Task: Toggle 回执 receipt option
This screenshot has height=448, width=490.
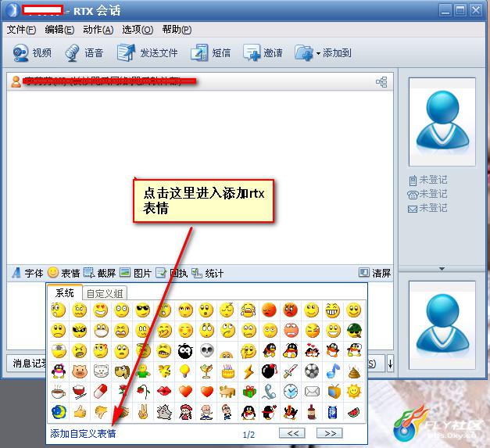Action: [x=172, y=273]
